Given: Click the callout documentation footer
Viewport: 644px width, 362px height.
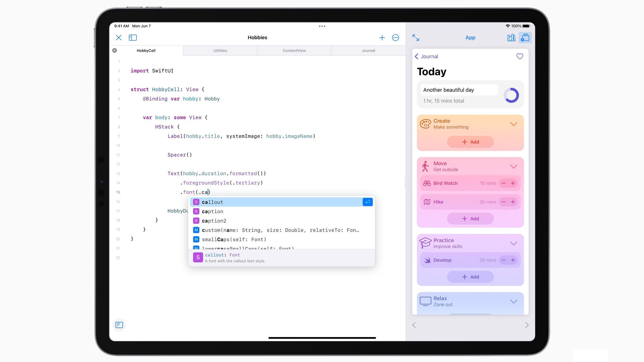Looking at the screenshot, I should 281,258.
